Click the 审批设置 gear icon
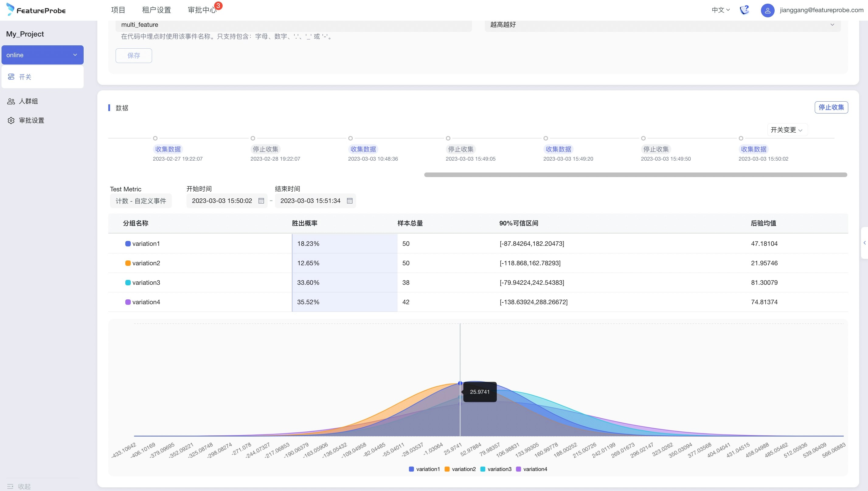Image resolution: width=868 pixels, height=491 pixels. pyautogui.click(x=11, y=120)
